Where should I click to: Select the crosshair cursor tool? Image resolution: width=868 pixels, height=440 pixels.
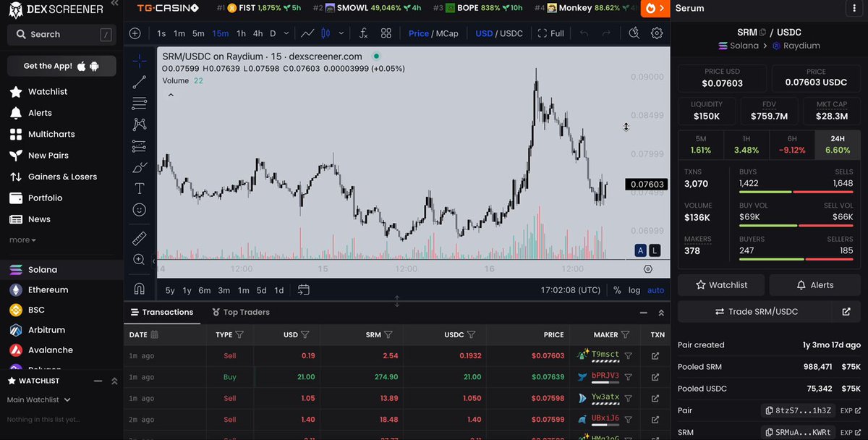(x=140, y=62)
